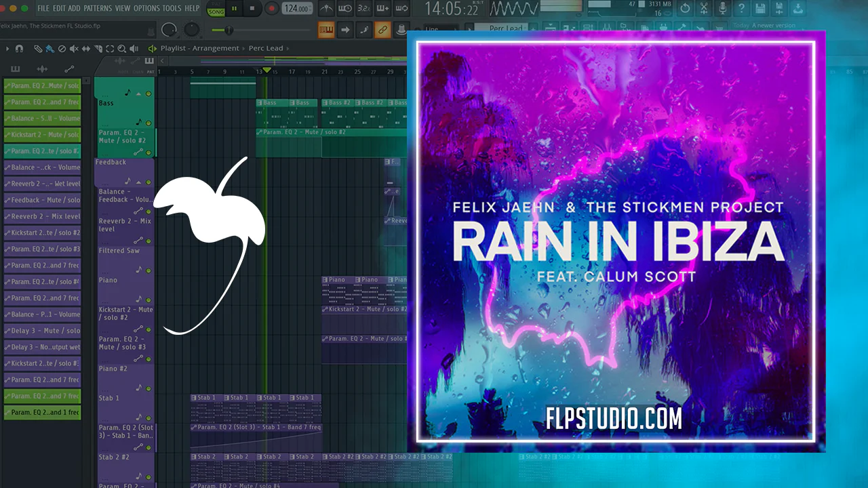
Task: Select the Pencil draw tool in Playlist toolbar
Action: 38,49
